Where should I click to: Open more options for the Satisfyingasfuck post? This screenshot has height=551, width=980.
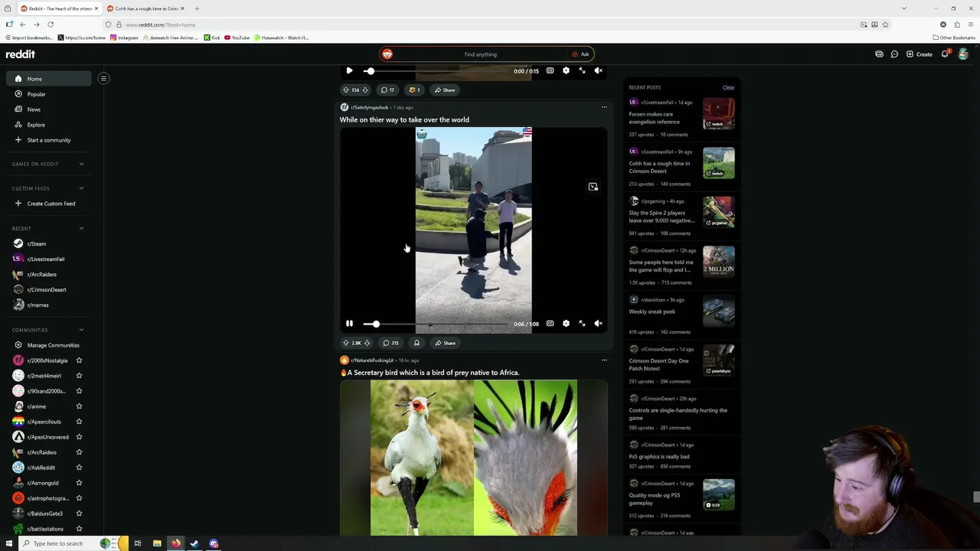[604, 107]
